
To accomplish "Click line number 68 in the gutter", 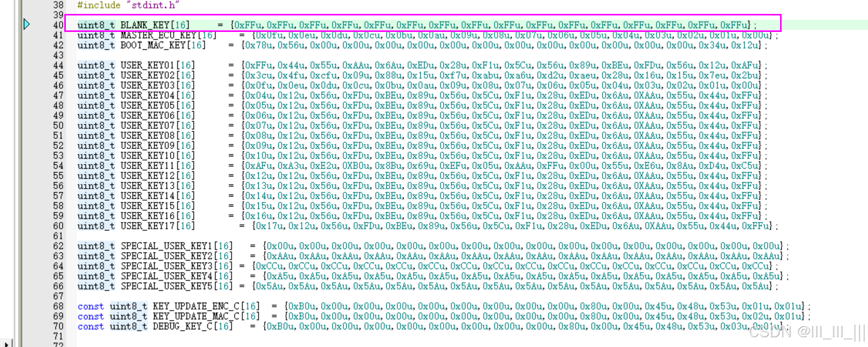I will [x=58, y=306].
